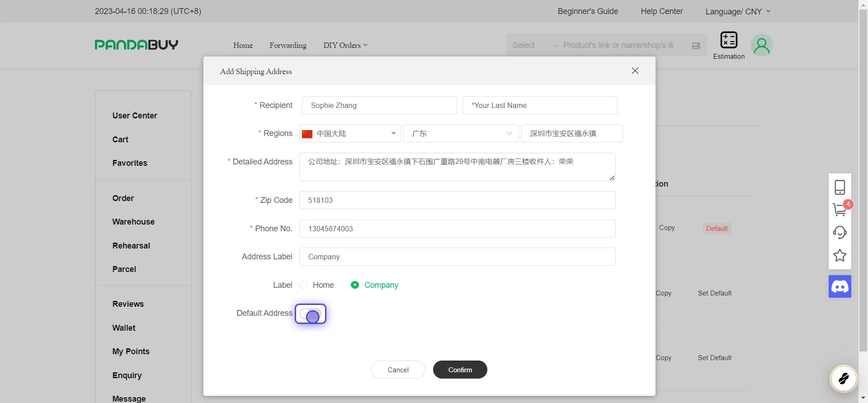The width and height of the screenshot is (868, 403).
Task: Toggle the Default Address switch
Action: pos(311,314)
